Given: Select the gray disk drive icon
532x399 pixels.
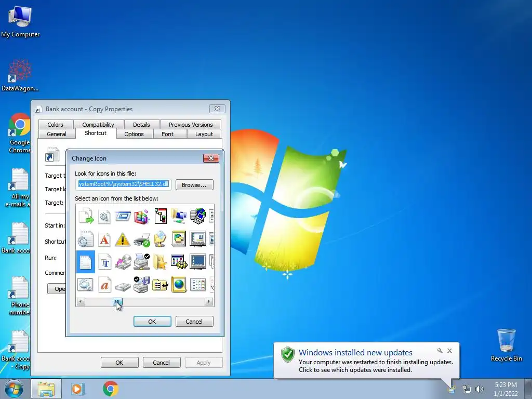Looking at the screenshot, I should [x=123, y=287].
